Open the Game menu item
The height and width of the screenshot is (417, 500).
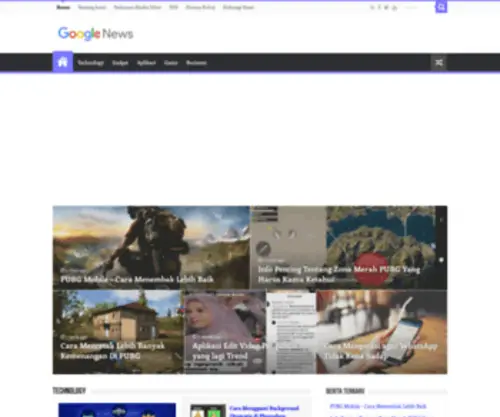tap(171, 62)
